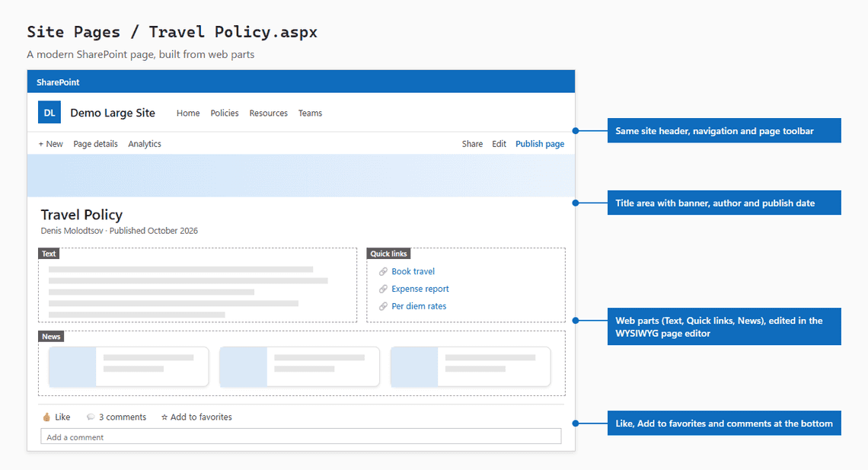Viewport: 868px width, 470px height.
Task: Click + New in page toolbar
Action: tap(50, 144)
